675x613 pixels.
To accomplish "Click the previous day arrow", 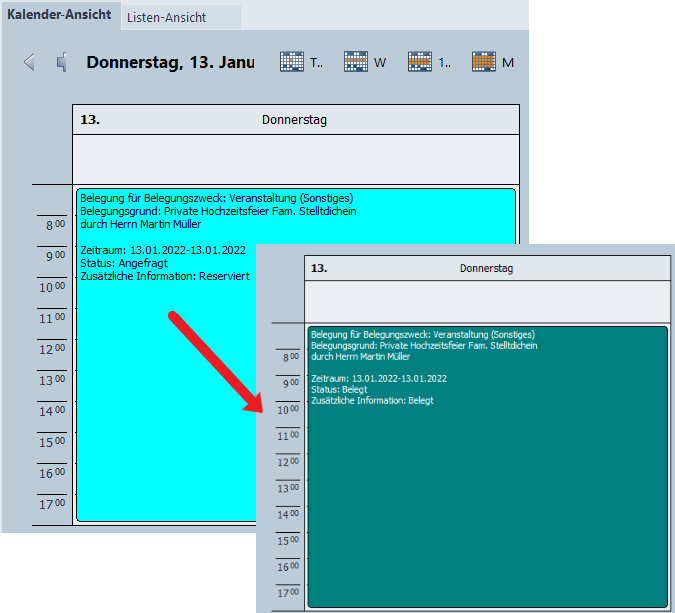I will click(x=29, y=63).
